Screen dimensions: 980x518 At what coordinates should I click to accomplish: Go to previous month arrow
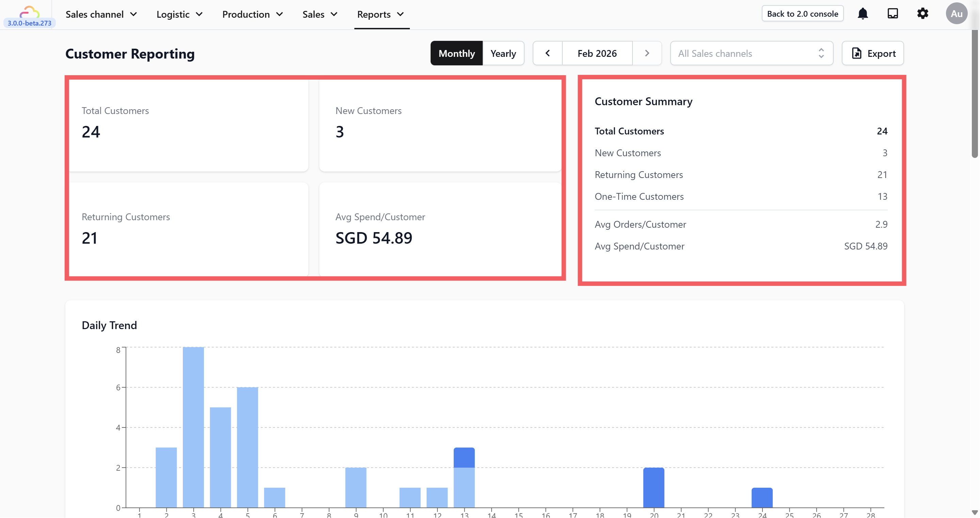click(547, 53)
